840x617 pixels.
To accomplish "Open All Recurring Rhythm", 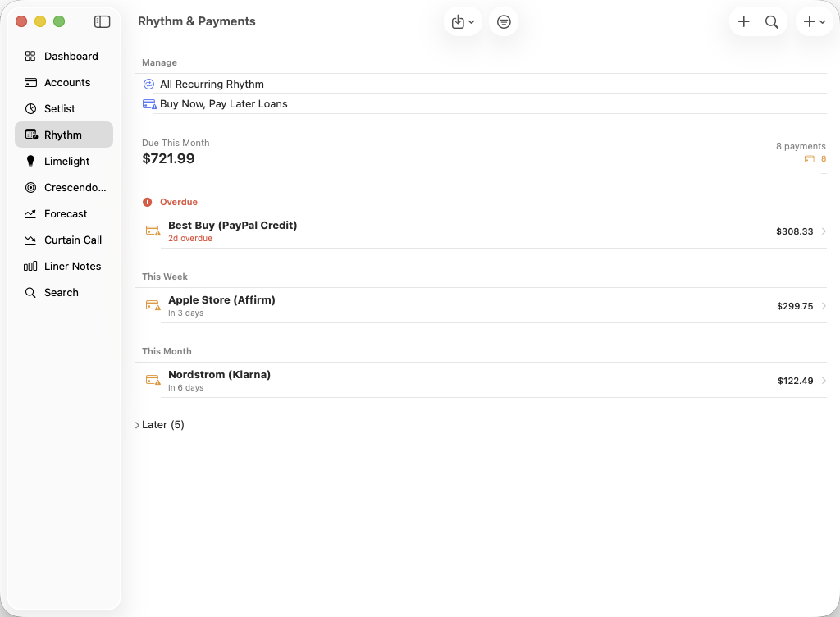I will pos(212,84).
